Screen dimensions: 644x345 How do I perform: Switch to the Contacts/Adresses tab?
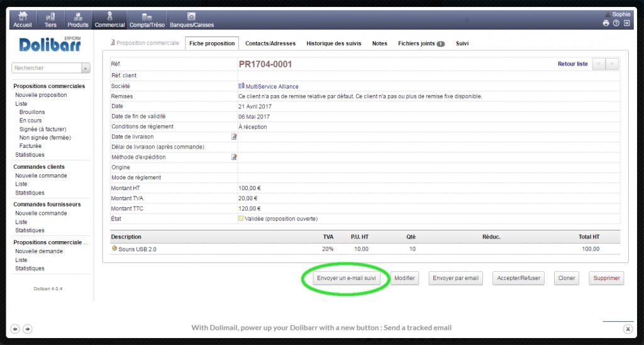pos(270,43)
